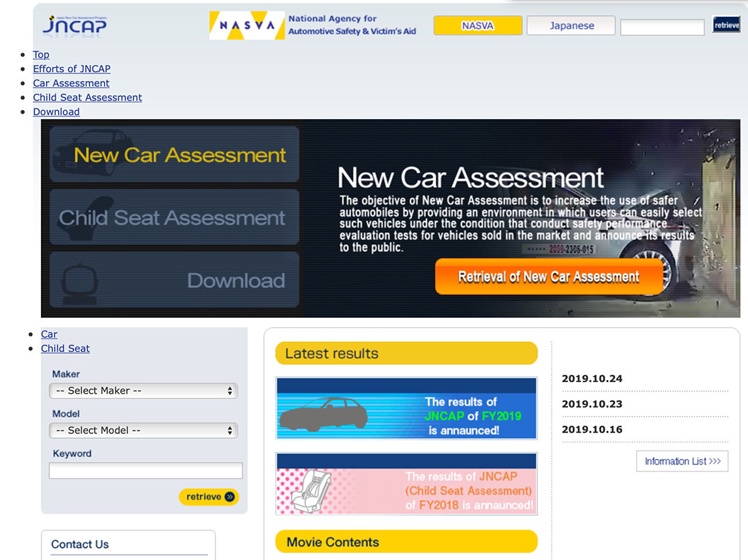The height and width of the screenshot is (560, 748).
Task: Open the Download navigation link
Action: pos(56,111)
